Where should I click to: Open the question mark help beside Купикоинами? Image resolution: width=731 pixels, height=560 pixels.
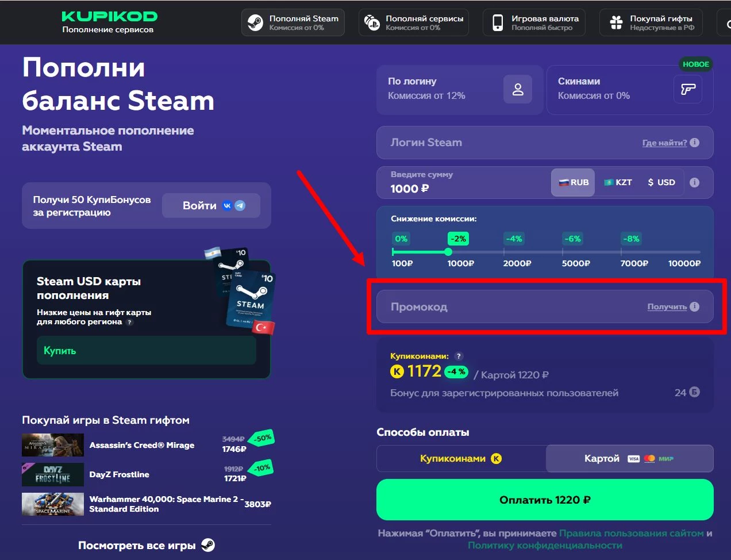[x=459, y=356]
